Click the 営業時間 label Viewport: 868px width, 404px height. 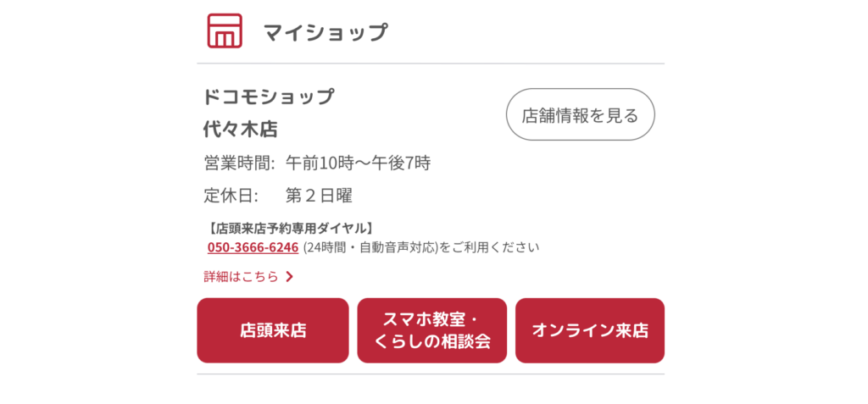click(239, 163)
